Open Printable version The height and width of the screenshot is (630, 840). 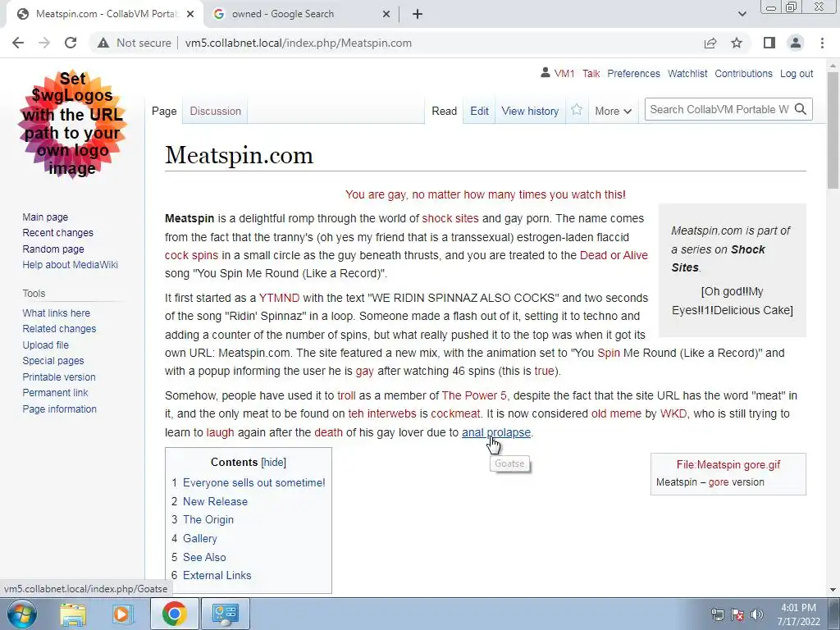pos(59,377)
